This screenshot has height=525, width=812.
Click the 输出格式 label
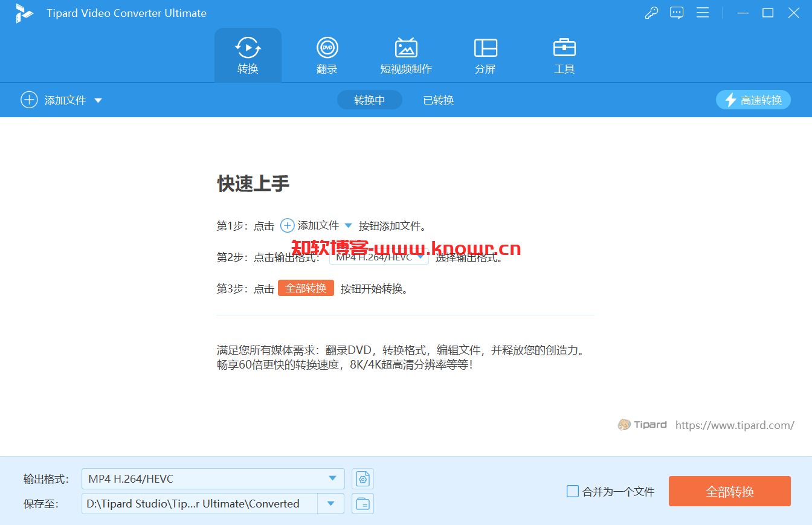[46, 479]
